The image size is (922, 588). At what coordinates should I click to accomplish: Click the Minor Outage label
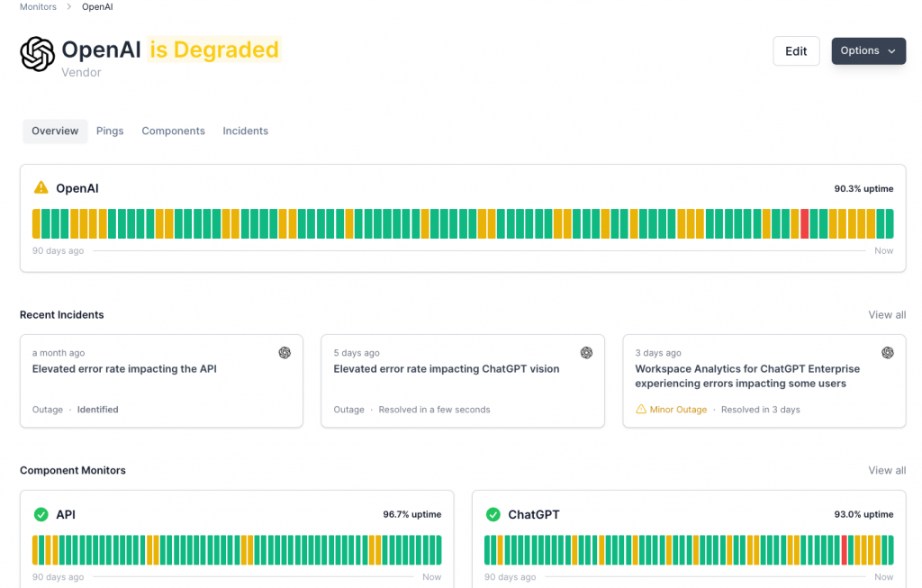click(x=678, y=409)
